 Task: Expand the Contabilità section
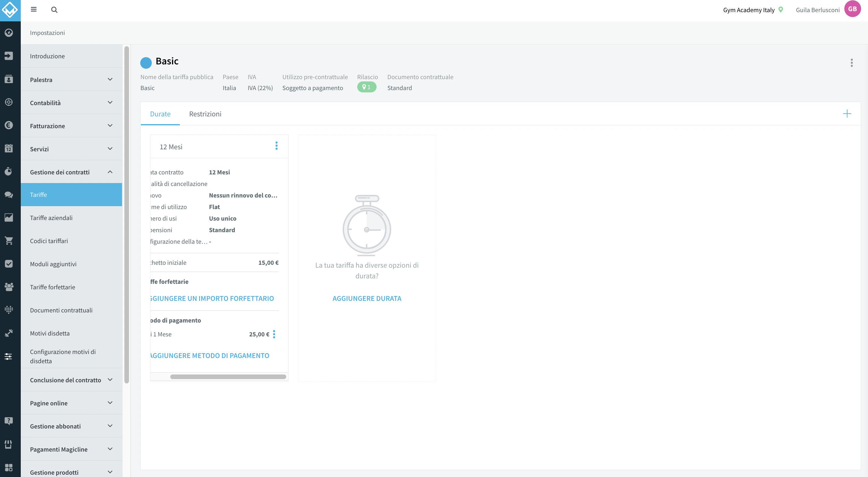tap(72, 103)
